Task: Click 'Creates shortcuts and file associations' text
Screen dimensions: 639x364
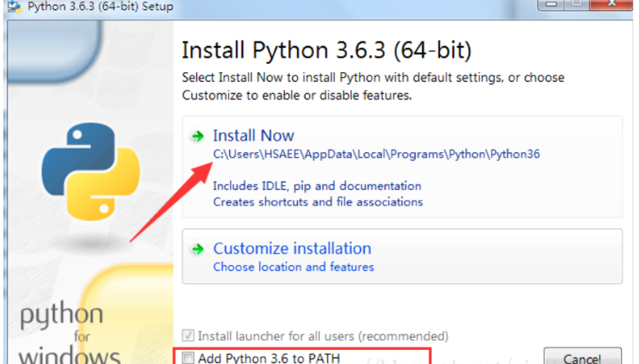Action: (318, 202)
